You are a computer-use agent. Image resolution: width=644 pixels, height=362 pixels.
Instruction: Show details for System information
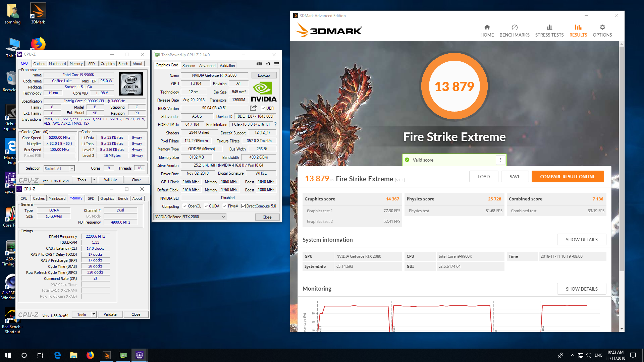pos(582,240)
